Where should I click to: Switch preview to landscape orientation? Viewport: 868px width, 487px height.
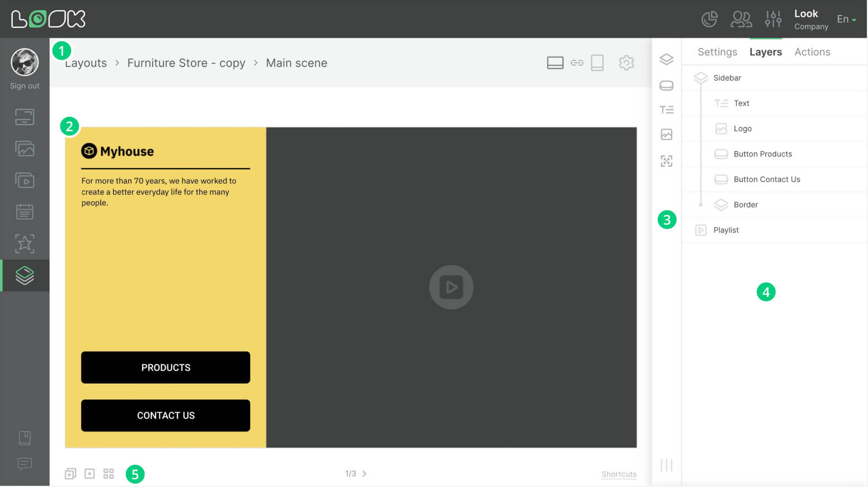coord(555,63)
